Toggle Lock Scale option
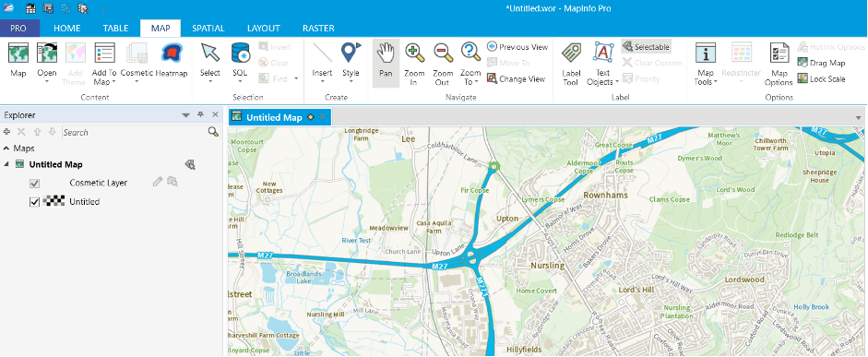 click(x=822, y=79)
